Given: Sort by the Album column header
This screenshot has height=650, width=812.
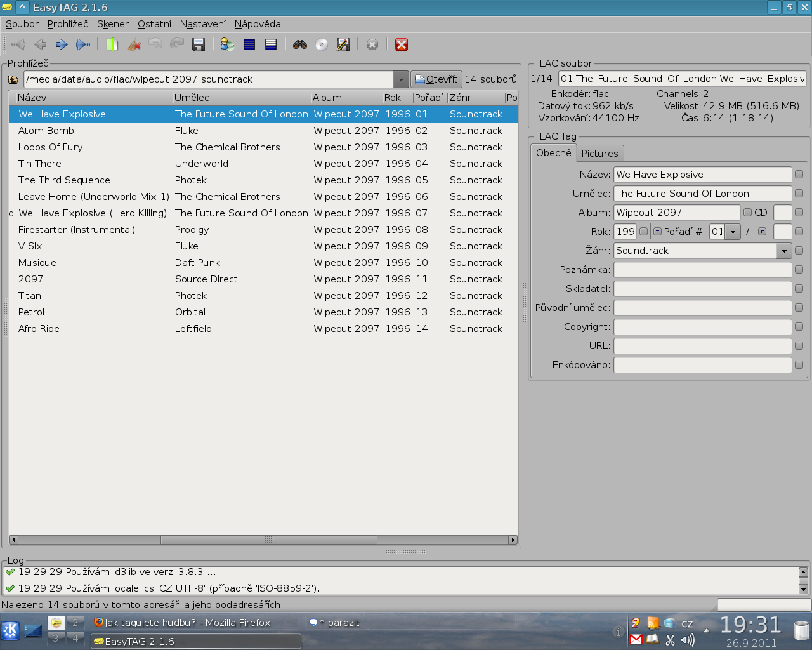Looking at the screenshot, I should tap(346, 98).
